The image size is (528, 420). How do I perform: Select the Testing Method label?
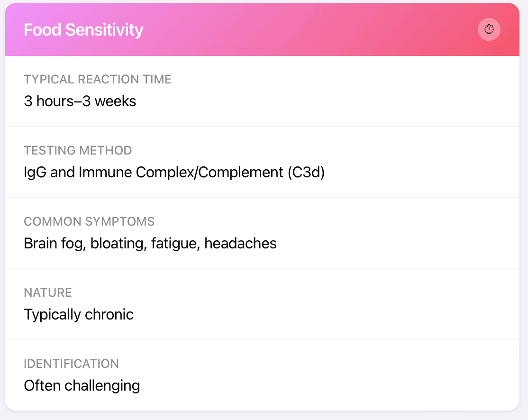point(78,150)
